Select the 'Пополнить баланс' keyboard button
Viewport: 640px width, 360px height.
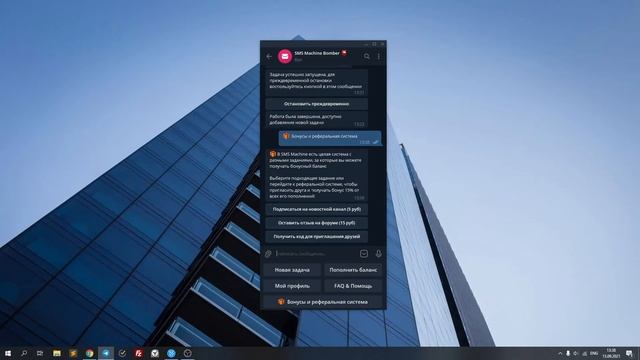point(353,270)
